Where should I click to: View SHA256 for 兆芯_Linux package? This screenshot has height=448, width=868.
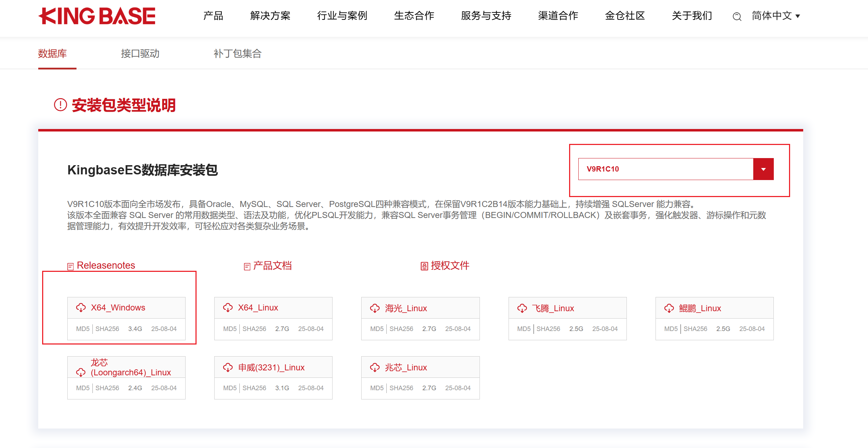pyautogui.click(x=401, y=388)
